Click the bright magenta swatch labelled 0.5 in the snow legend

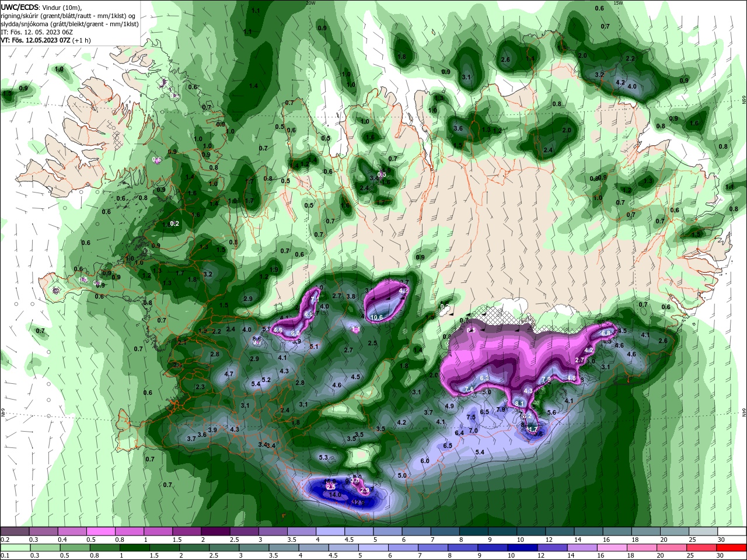100,531
